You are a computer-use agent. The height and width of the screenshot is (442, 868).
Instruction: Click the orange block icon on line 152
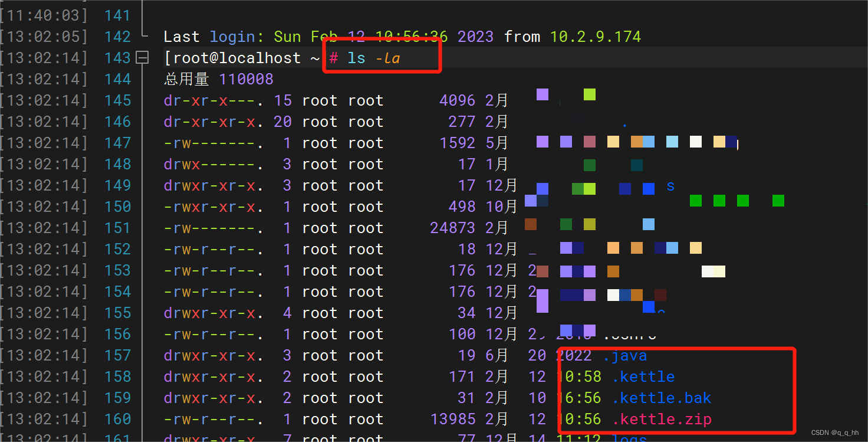[636, 248]
